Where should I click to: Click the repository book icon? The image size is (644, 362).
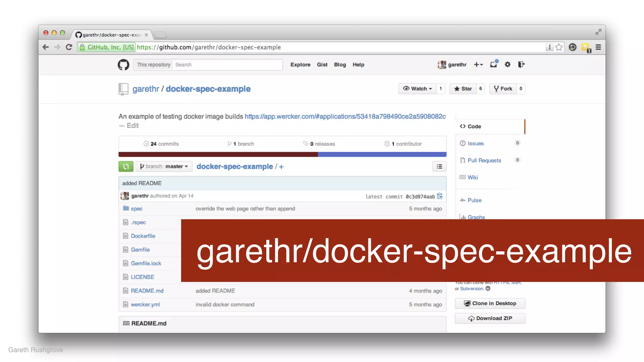[123, 89]
